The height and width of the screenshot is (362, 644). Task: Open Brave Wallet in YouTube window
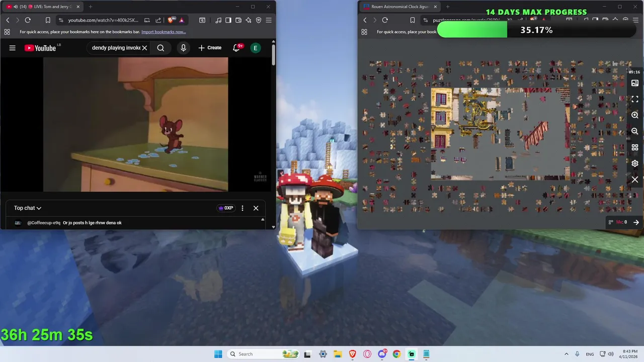[238, 20]
